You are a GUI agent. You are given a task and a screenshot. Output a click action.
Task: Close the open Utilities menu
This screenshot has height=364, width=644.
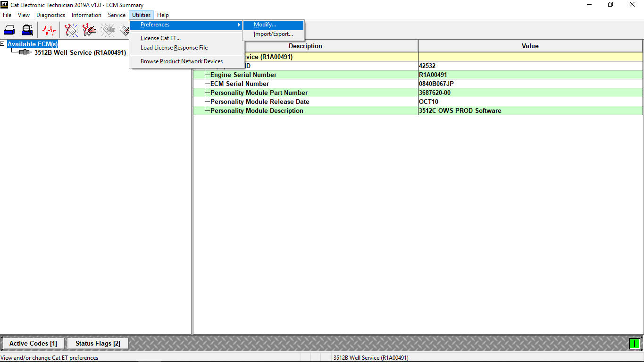(x=141, y=15)
